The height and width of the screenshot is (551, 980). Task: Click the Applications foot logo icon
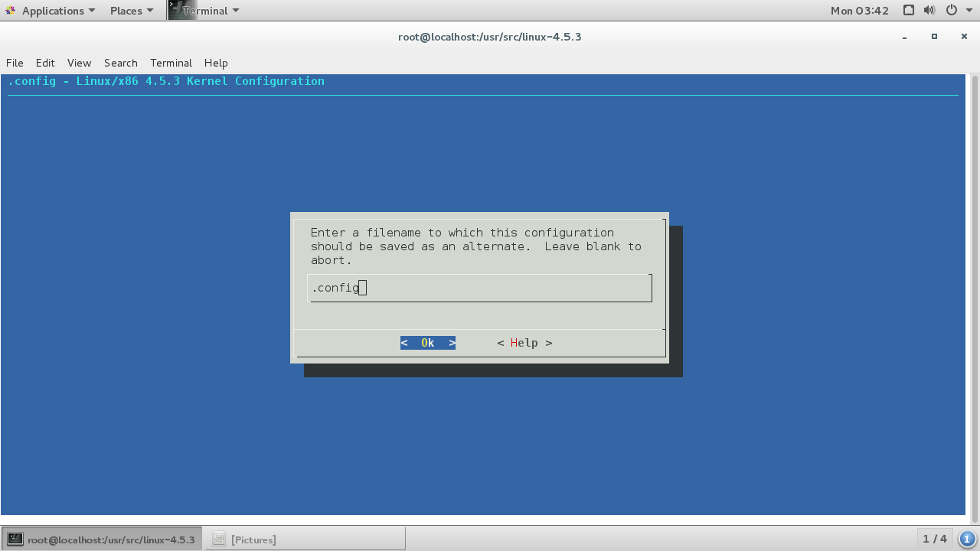tap(11, 11)
